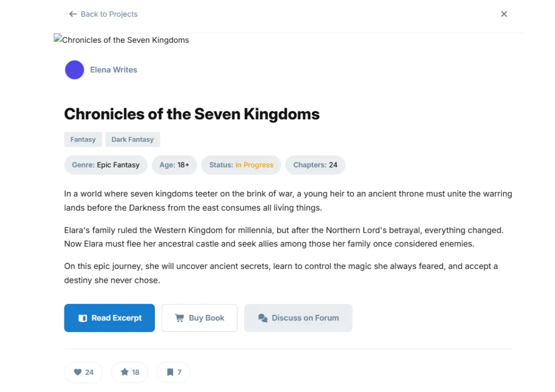
Task: Toggle the heart like button
Action: click(84, 372)
